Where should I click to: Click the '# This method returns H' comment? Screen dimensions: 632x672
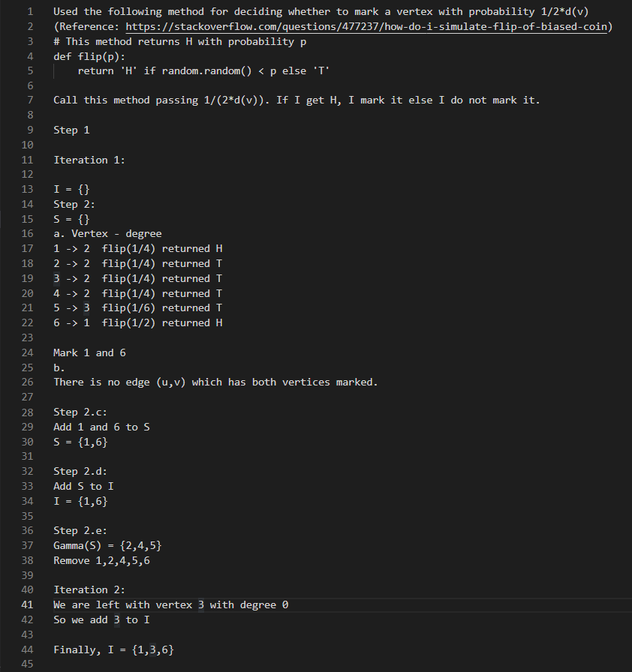coord(180,42)
